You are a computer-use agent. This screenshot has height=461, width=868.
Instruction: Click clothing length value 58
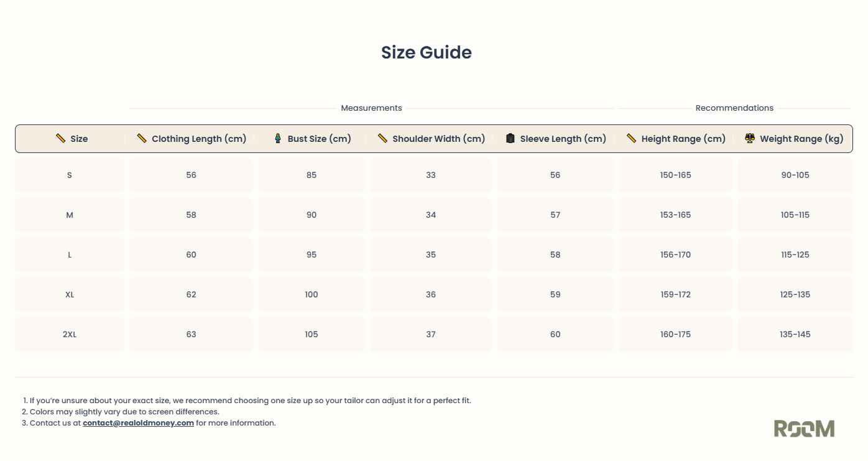[x=191, y=215]
